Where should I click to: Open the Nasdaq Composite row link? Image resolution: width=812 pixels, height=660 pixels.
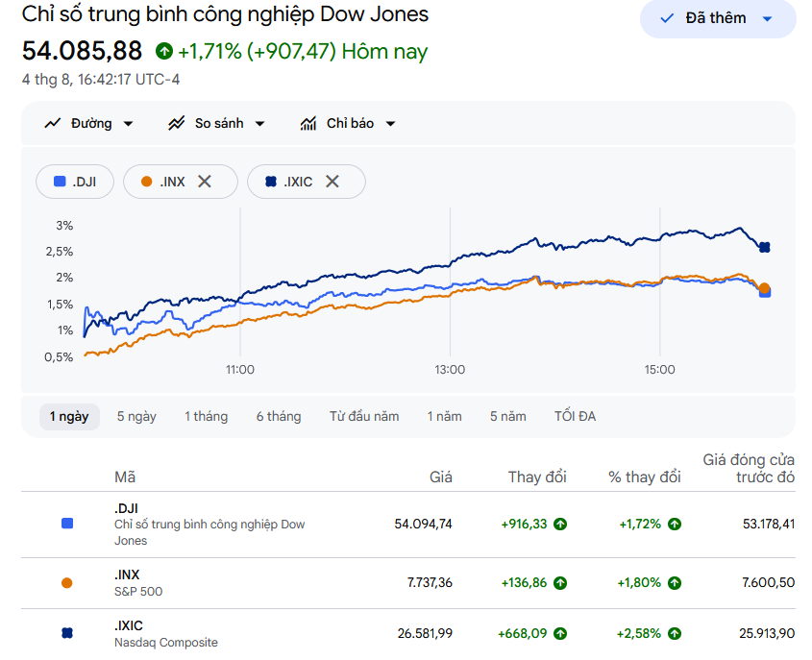click(x=165, y=643)
